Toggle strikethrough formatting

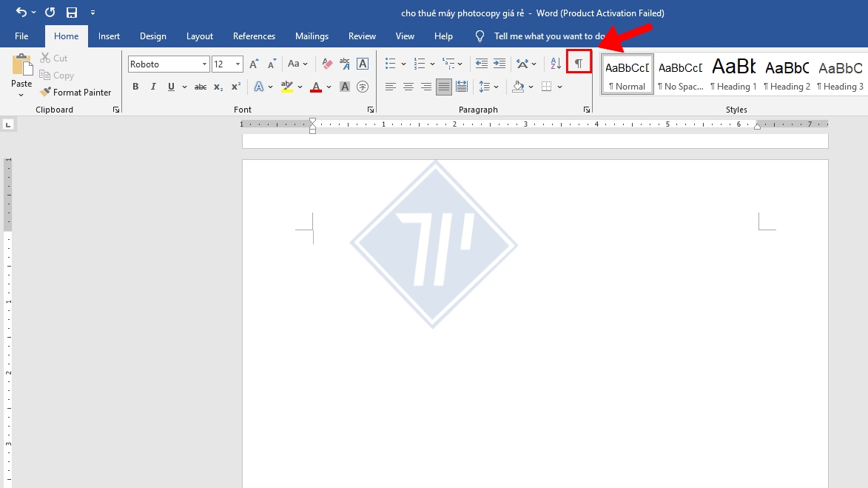201,87
